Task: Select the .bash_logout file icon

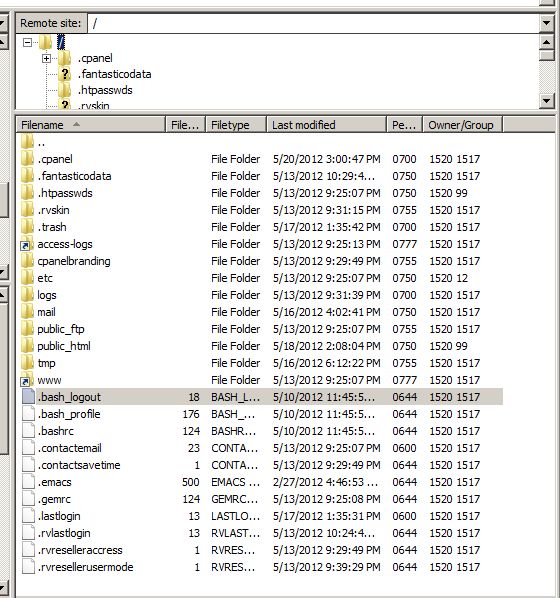Action: click(28, 397)
